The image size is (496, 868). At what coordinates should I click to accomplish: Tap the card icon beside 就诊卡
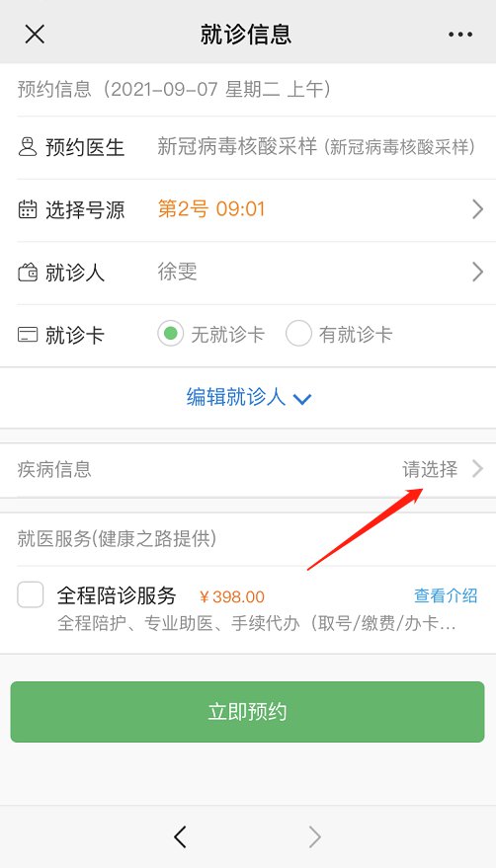point(28,335)
